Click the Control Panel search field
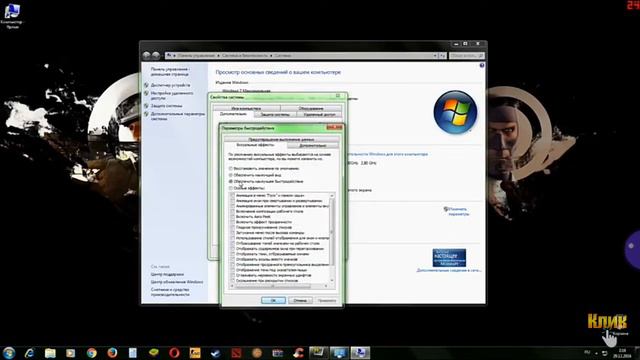Viewport: 640px width, 360px height. [x=467, y=56]
